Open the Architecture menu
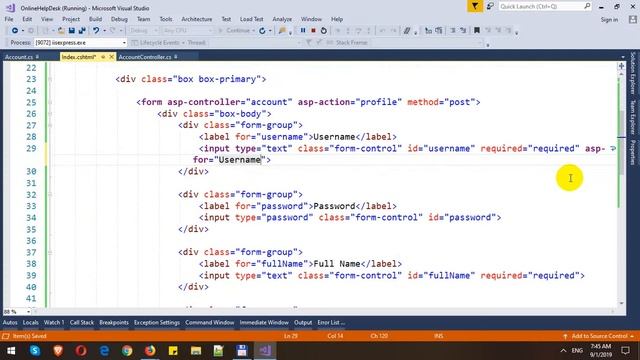 197,19
